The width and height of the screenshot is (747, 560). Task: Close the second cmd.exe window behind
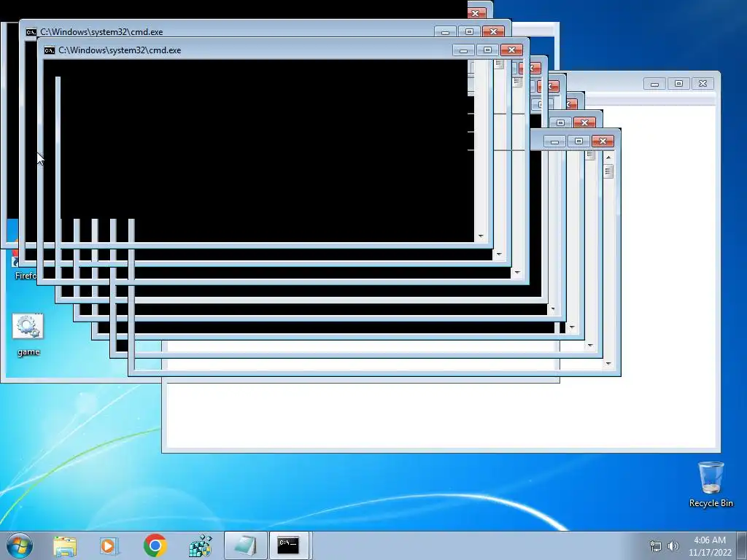click(x=494, y=32)
